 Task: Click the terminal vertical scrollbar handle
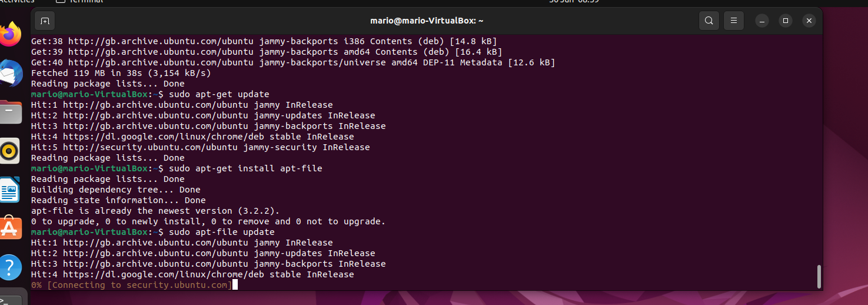(819, 277)
